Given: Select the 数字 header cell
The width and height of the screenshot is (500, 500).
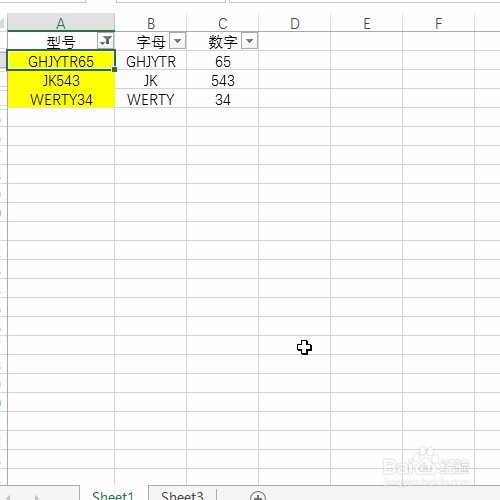Looking at the screenshot, I should (x=223, y=41).
